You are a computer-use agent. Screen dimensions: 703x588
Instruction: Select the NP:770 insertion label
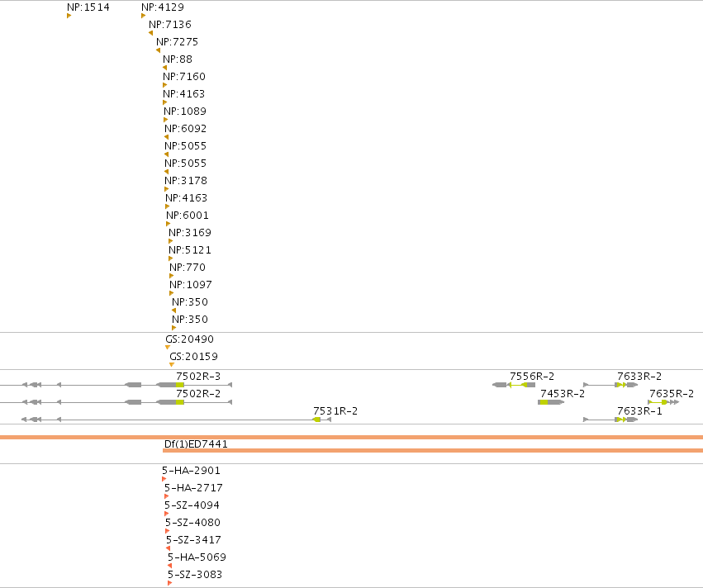[x=188, y=268]
